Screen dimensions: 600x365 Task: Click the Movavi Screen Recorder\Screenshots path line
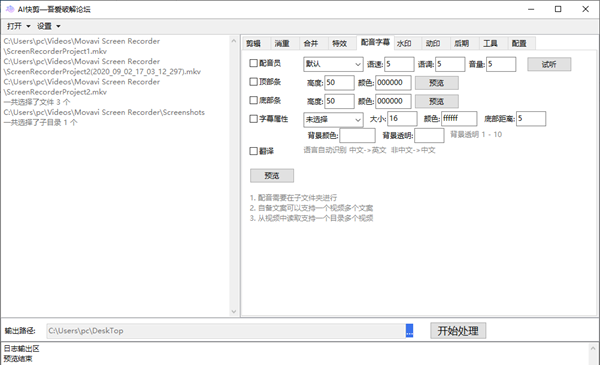point(104,112)
